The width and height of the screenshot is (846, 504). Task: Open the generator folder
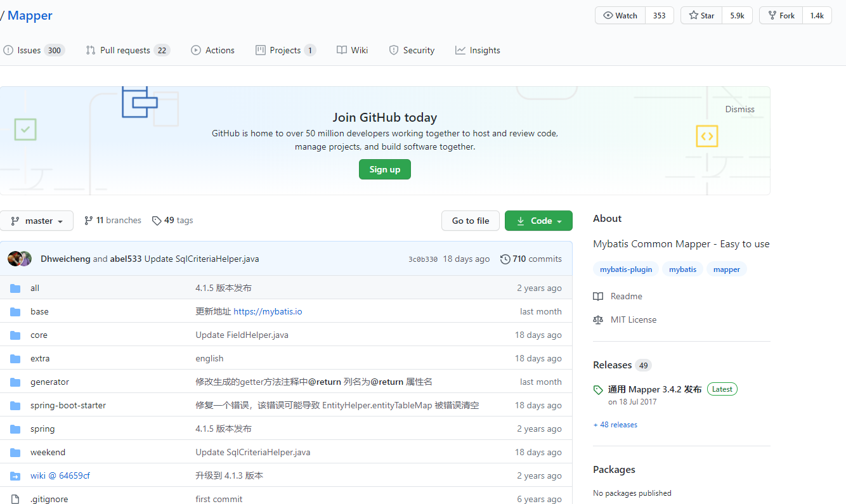[49, 382]
